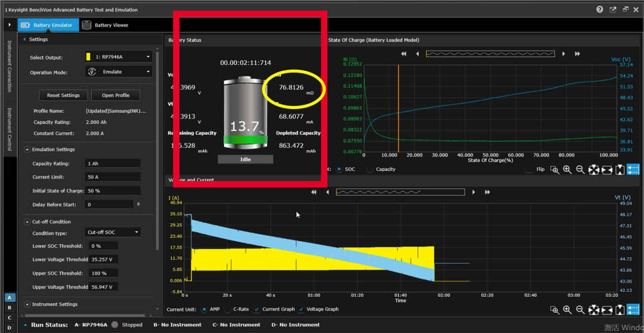Open the help question mark icon
The height and width of the screenshot is (333, 644).
(x=600, y=10)
